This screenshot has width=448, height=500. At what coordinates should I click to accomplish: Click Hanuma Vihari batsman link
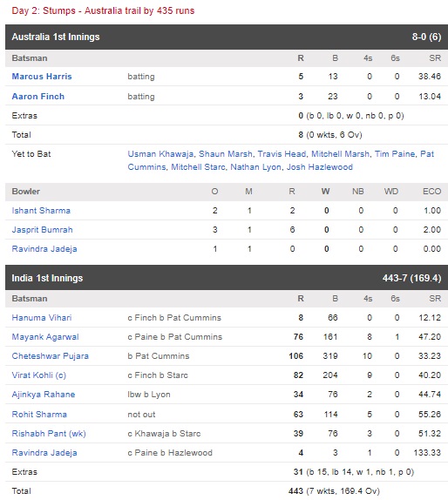42,318
